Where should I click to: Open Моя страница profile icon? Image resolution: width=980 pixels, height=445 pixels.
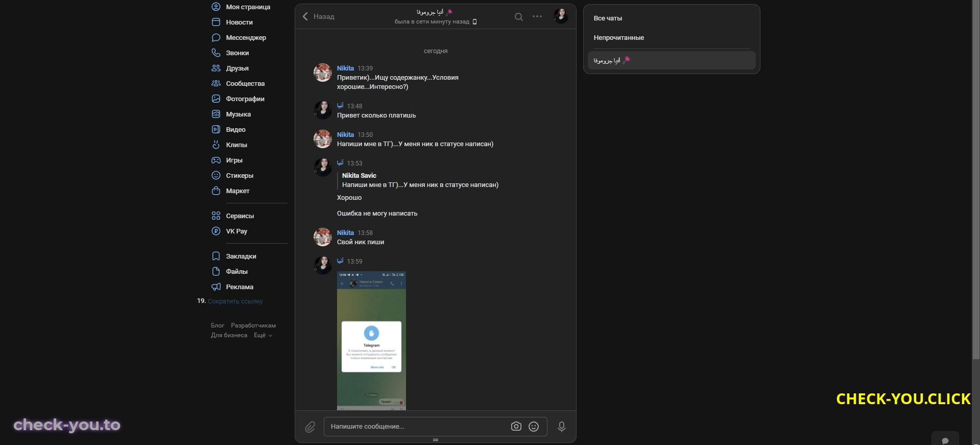(x=216, y=7)
